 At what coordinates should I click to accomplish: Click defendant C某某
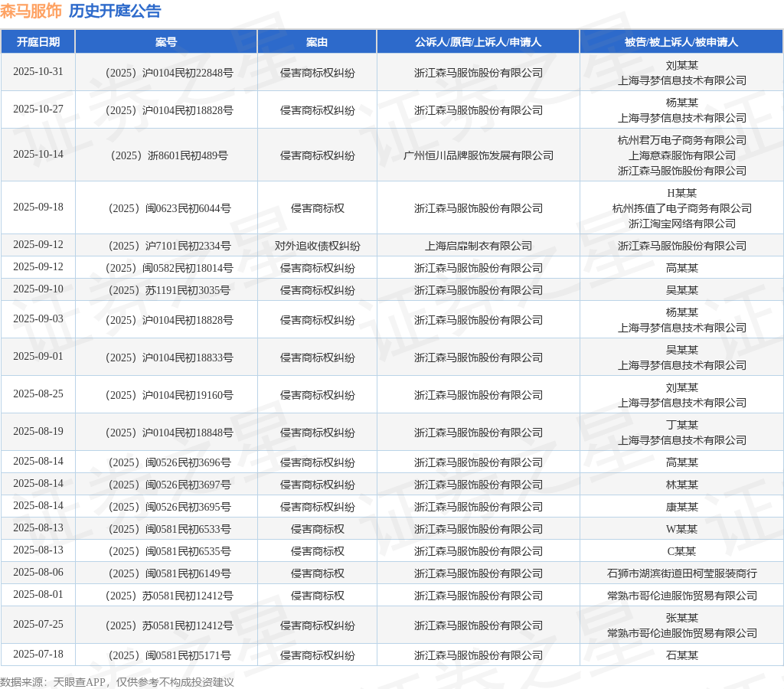(681, 551)
